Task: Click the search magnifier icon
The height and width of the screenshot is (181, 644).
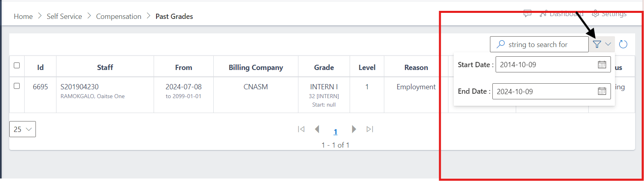Action: click(500, 44)
